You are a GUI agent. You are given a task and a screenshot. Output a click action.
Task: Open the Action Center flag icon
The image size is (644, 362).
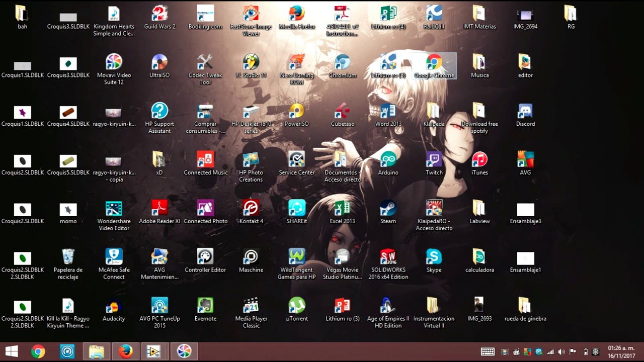[x=573, y=352]
